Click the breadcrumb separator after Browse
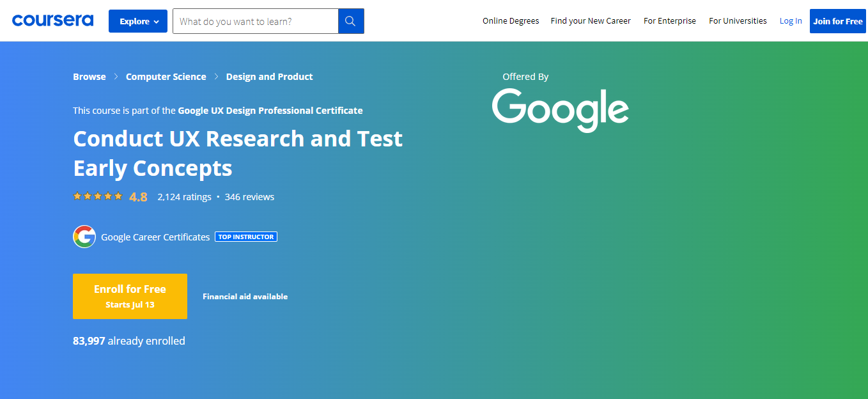Viewport: 868px width, 399px height. [x=116, y=76]
